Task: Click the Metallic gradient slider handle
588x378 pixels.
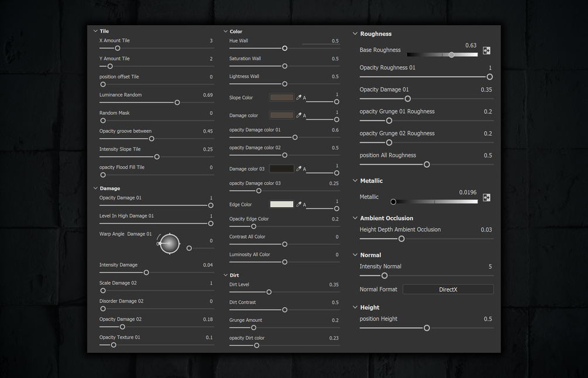Action: coord(393,202)
